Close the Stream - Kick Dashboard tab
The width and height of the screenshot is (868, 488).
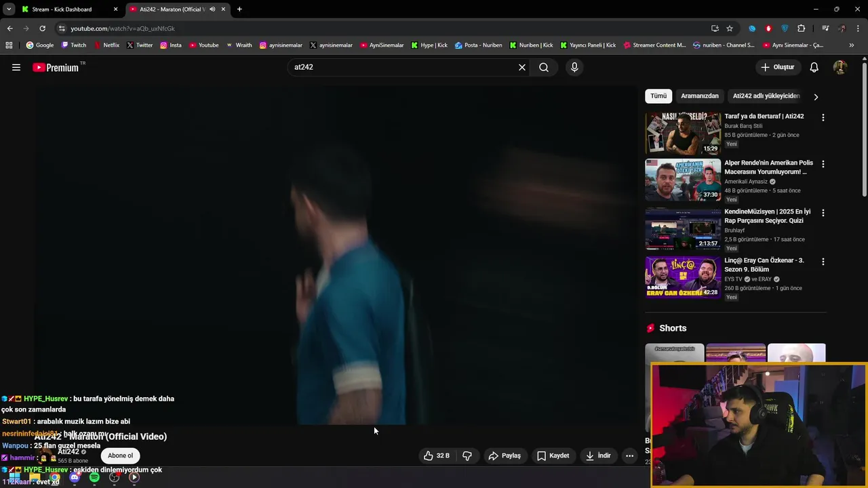click(115, 9)
